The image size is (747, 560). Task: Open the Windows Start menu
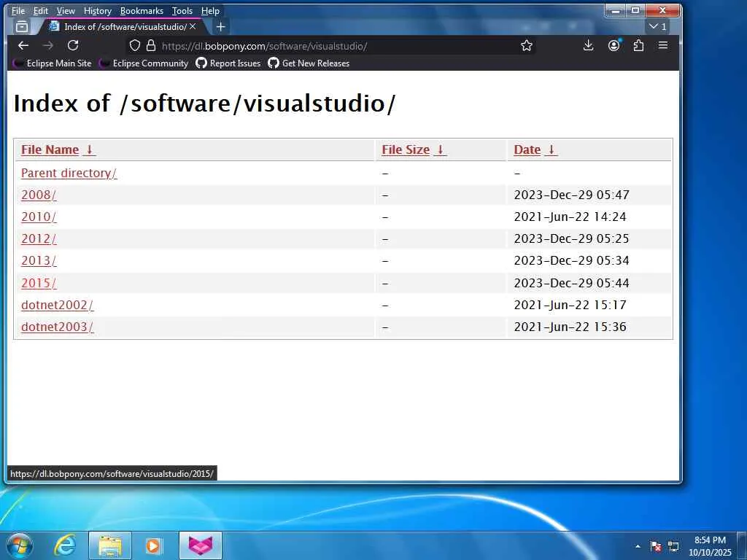[20, 545]
